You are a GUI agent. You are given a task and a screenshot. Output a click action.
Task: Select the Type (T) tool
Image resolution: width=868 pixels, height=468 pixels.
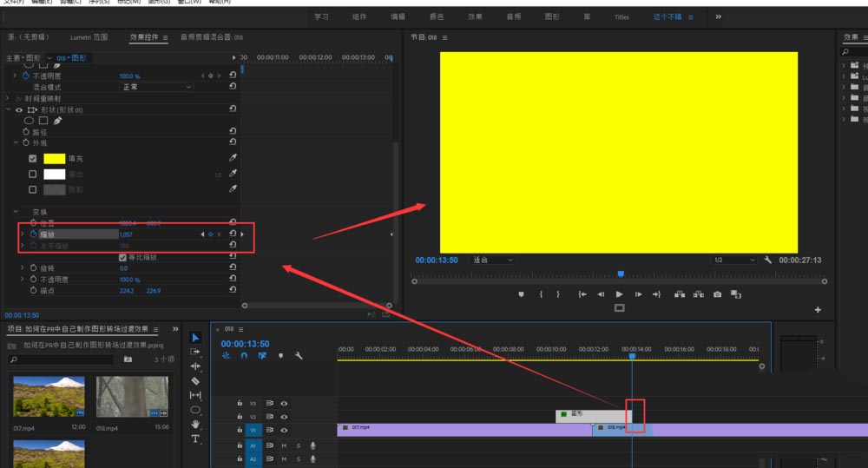(x=195, y=438)
